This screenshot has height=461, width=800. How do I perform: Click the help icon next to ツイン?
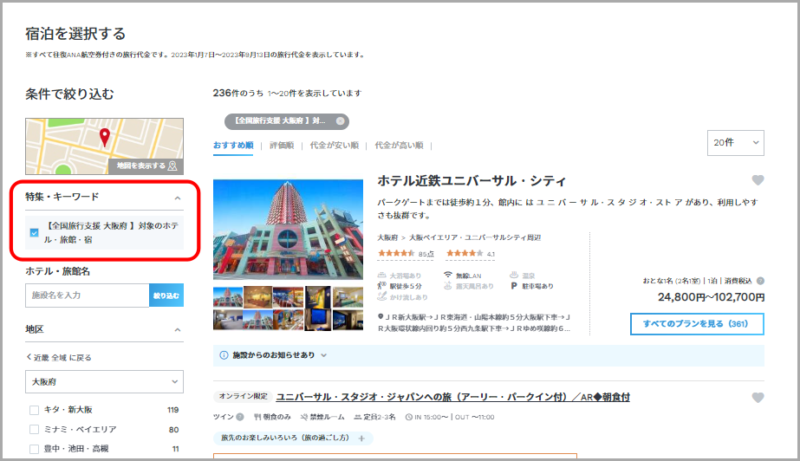click(x=240, y=417)
